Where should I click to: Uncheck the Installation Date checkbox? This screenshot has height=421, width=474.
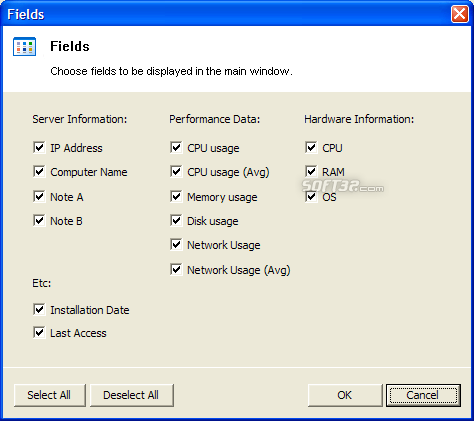click(x=39, y=310)
